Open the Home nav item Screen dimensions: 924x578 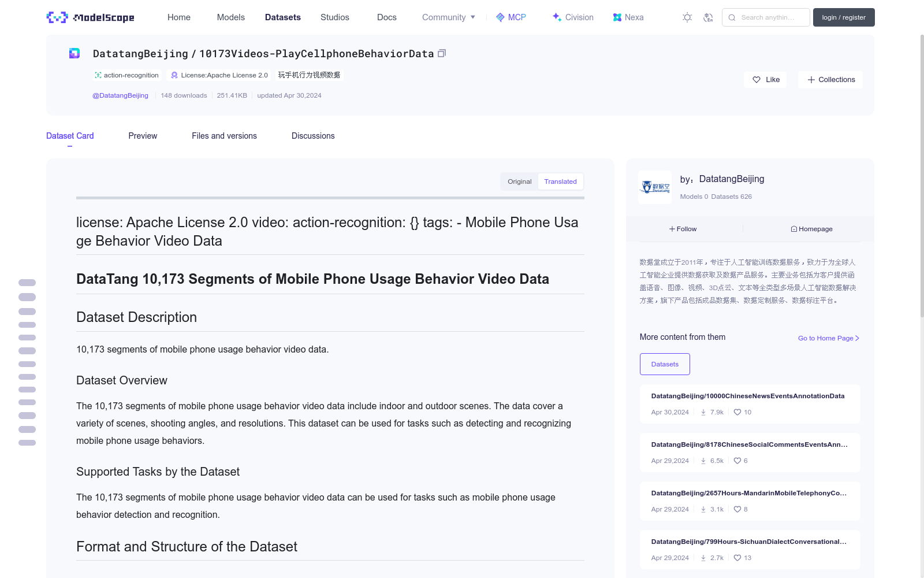[x=179, y=17]
